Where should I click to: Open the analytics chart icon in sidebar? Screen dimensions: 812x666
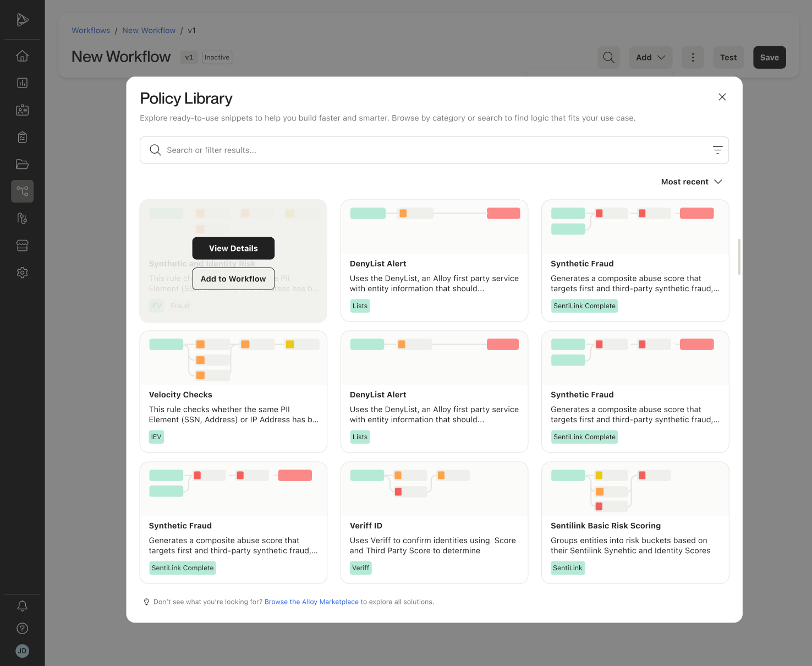pos(23,83)
